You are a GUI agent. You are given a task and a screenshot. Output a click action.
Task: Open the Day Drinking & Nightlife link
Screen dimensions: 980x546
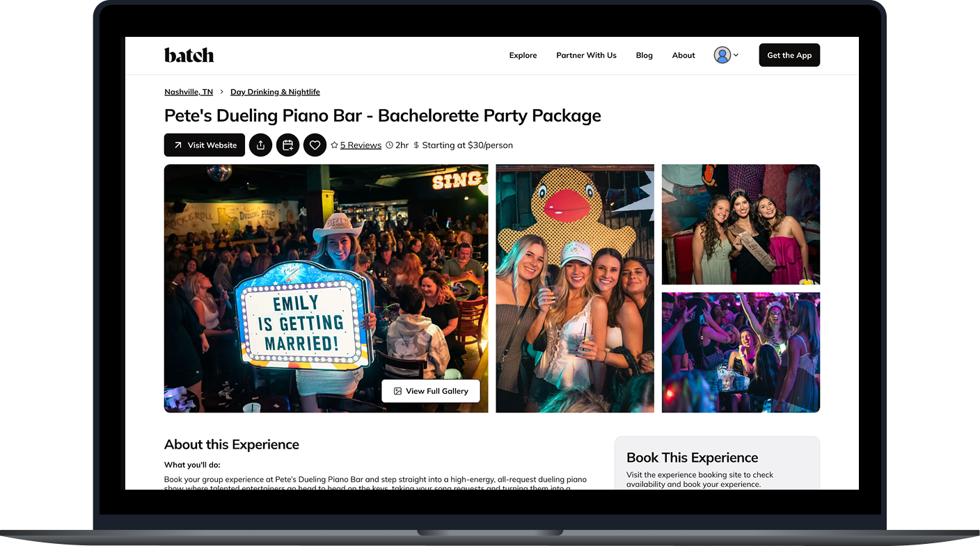pos(275,92)
